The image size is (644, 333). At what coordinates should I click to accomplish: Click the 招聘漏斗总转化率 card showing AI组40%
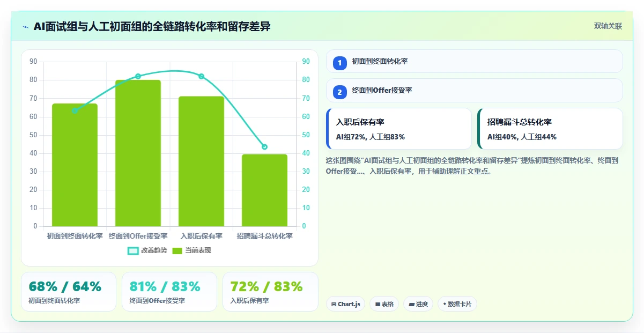coord(550,129)
